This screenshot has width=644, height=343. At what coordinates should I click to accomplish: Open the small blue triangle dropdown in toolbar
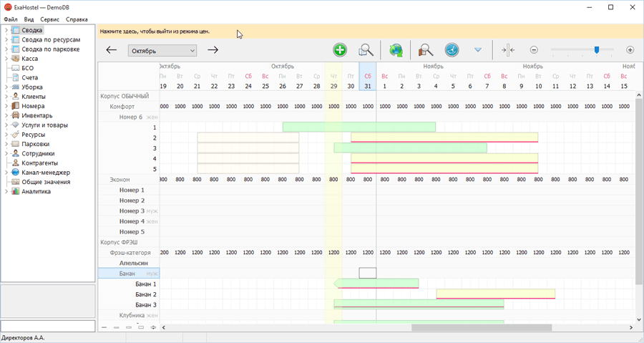pos(478,49)
